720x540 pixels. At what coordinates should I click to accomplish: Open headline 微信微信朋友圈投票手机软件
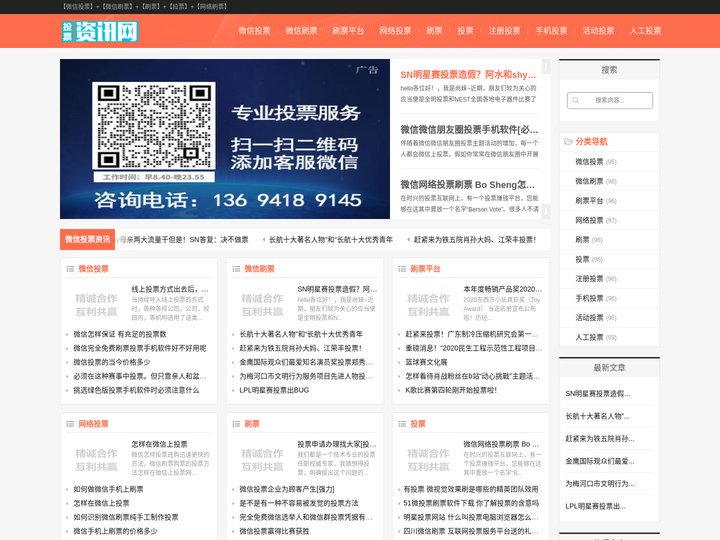(469, 129)
